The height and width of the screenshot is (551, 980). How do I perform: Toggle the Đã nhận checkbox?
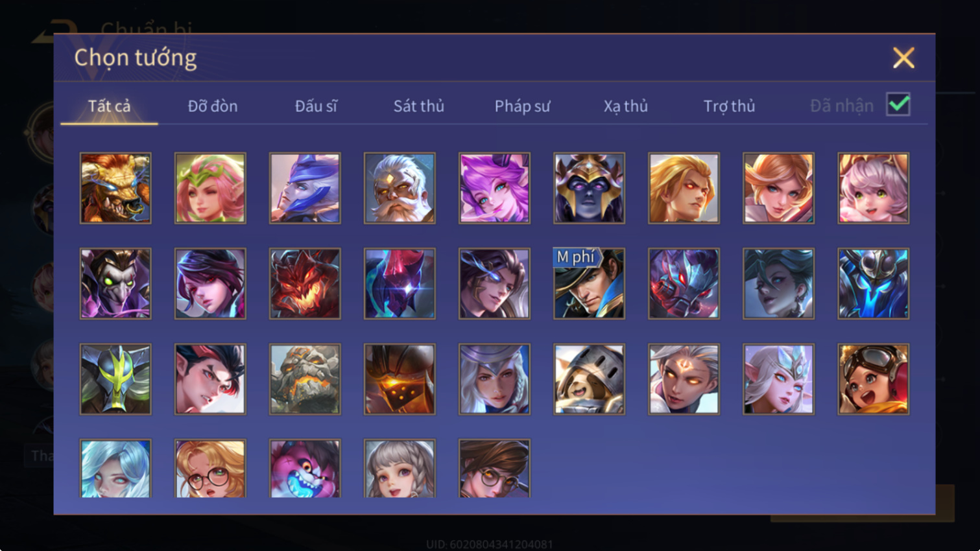pos(898,104)
